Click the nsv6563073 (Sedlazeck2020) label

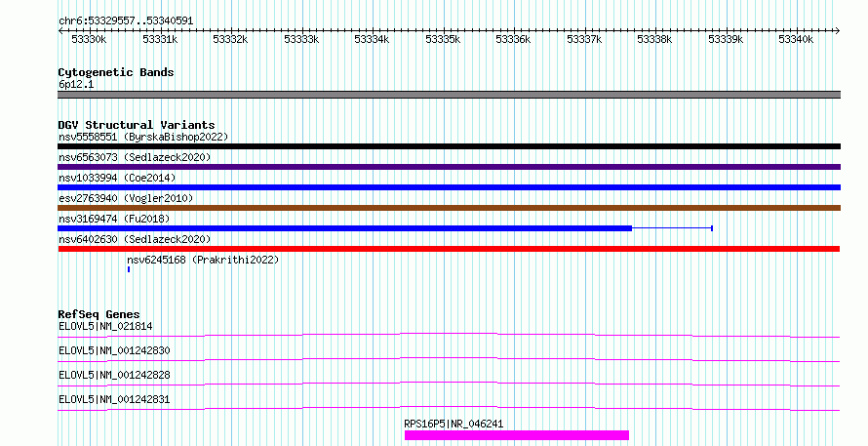click(135, 157)
